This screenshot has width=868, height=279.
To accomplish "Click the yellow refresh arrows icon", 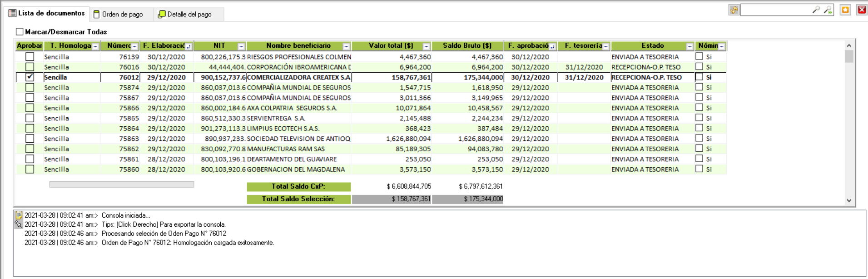I will (x=734, y=10).
